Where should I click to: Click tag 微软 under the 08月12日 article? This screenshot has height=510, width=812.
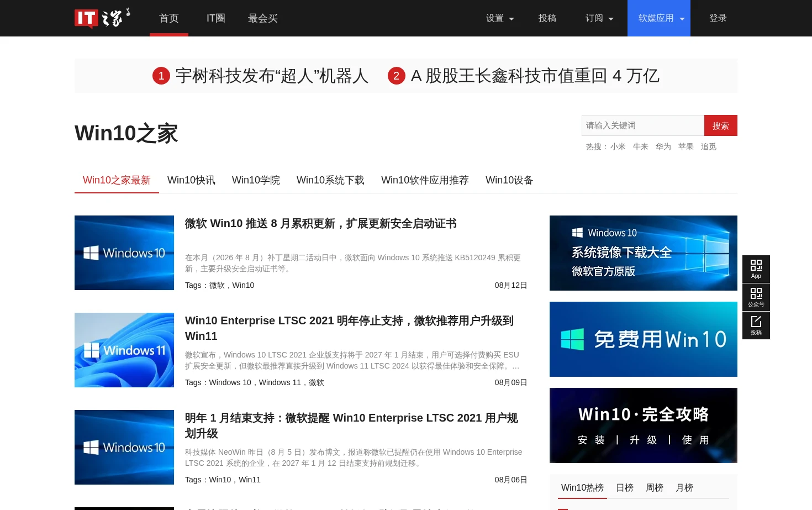(217, 285)
